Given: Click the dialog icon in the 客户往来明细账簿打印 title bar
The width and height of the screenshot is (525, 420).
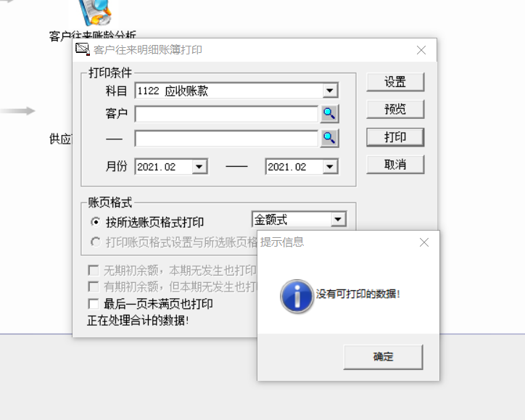Looking at the screenshot, I should tap(83, 49).
